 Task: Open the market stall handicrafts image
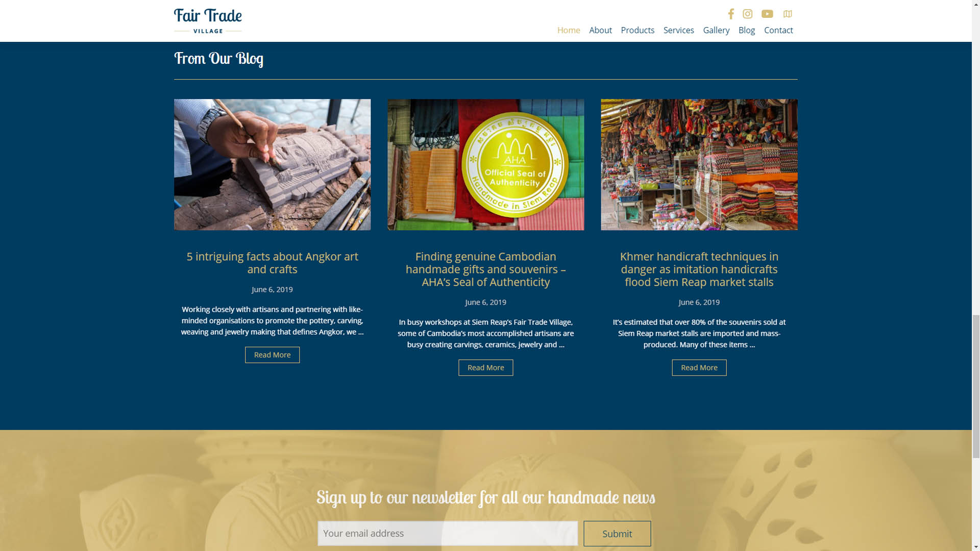tap(699, 164)
